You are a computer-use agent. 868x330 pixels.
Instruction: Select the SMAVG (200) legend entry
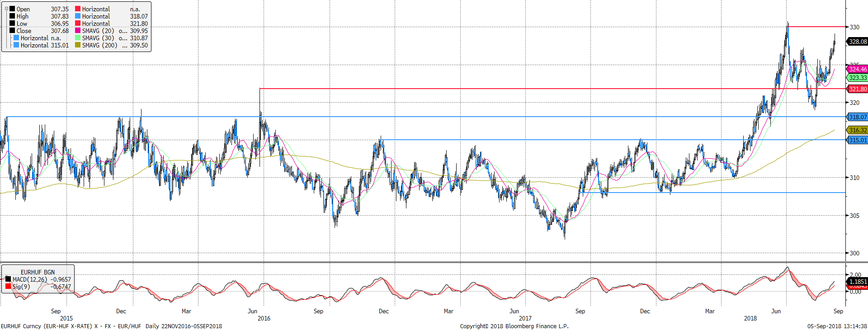click(111, 45)
